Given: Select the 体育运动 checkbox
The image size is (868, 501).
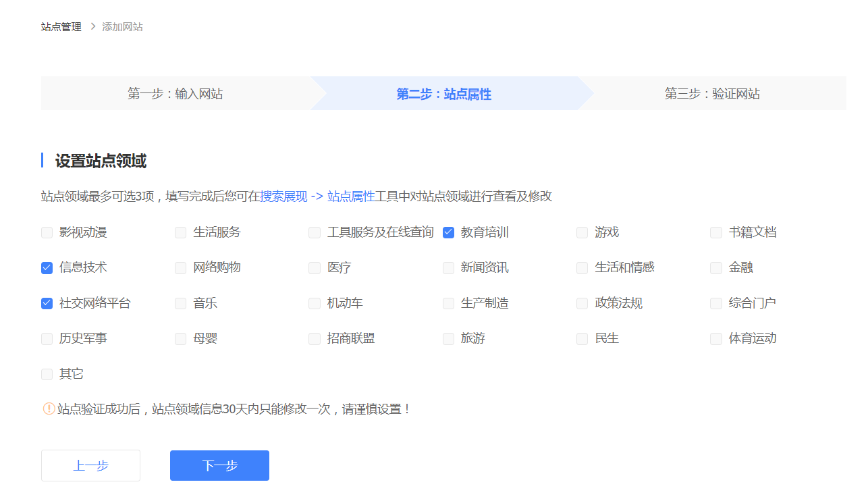Looking at the screenshot, I should pyautogui.click(x=716, y=339).
